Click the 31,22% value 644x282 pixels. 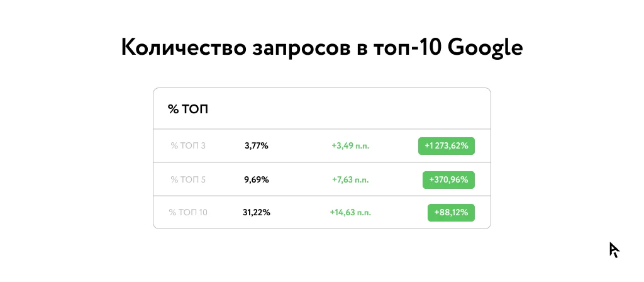coord(257,213)
